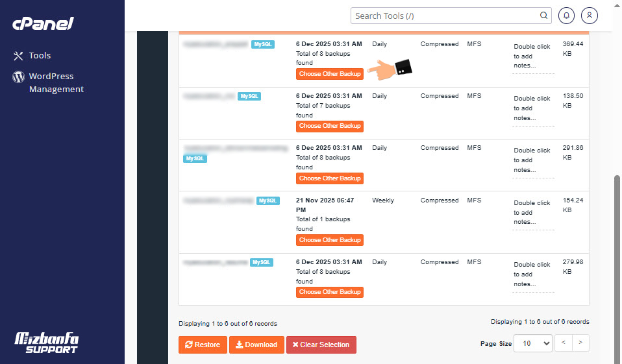The width and height of the screenshot is (622, 364).
Task: Click the search magnifier icon
Action: point(544,16)
